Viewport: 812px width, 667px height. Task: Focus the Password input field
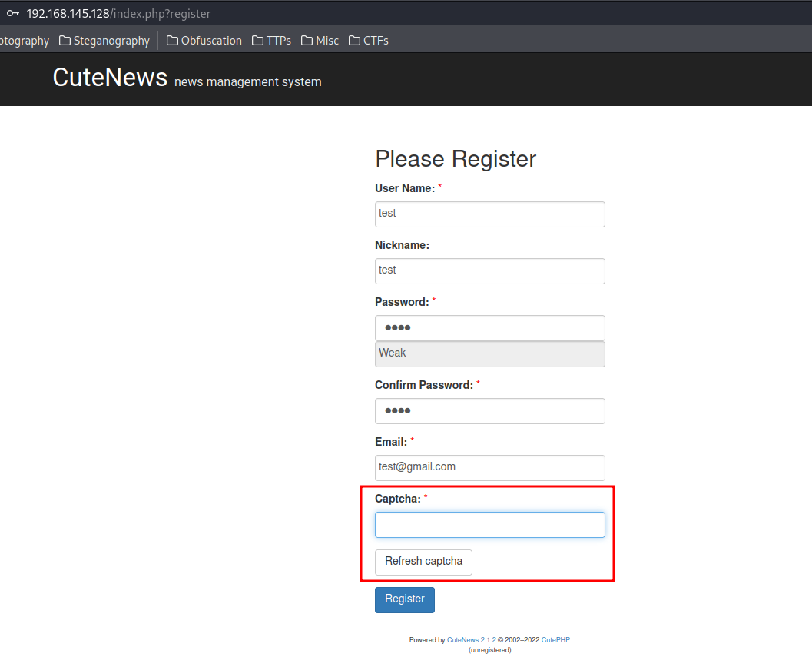(490, 328)
